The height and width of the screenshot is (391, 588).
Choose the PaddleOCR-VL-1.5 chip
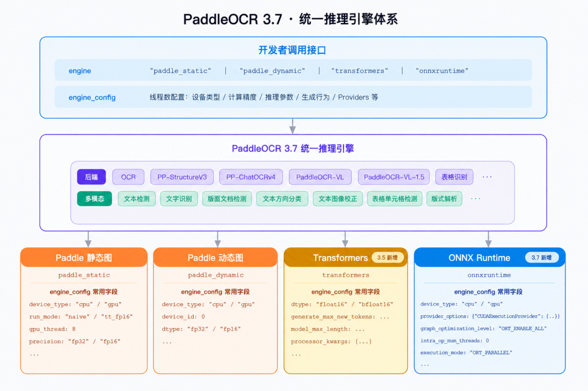[394, 177]
